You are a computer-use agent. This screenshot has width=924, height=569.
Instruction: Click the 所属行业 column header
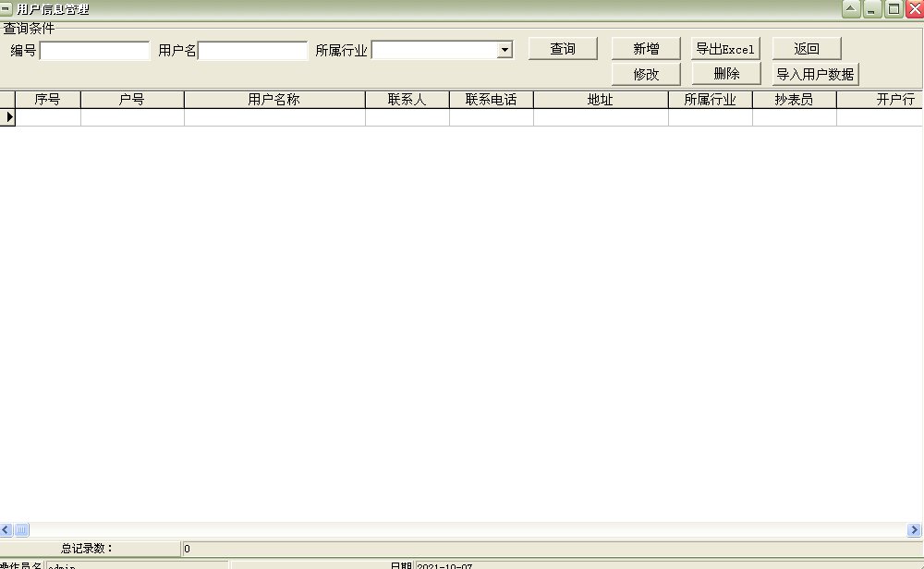click(x=710, y=100)
